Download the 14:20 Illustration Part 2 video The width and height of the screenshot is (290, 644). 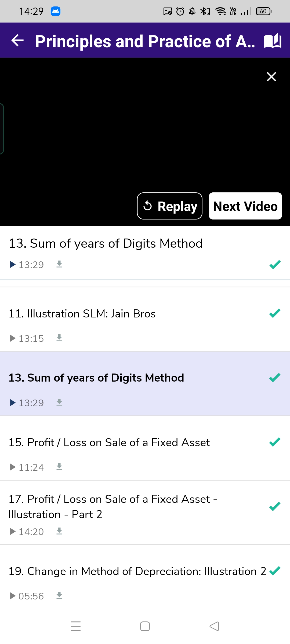pyautogui.click(x=59, y=531)
